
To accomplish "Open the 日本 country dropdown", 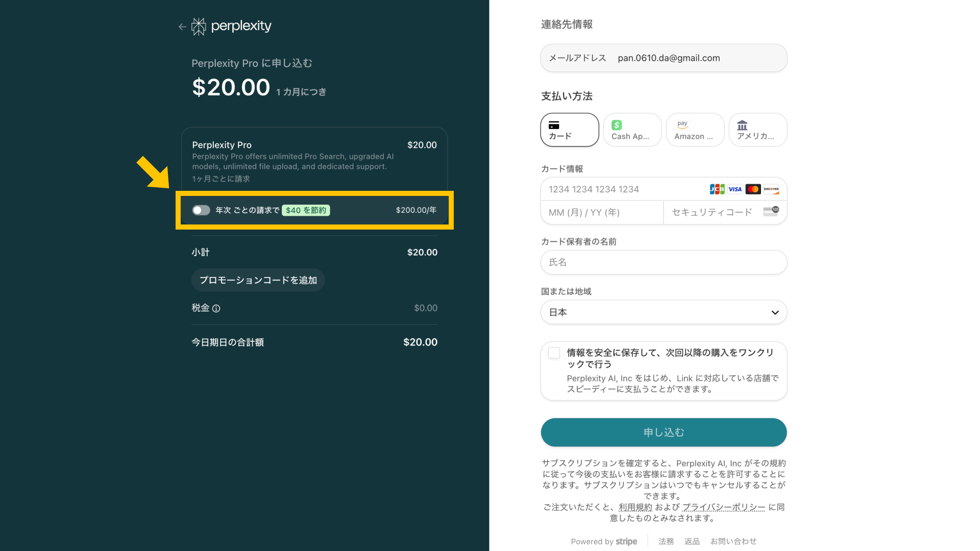I will pyautogui.click(x=664, y=312).
